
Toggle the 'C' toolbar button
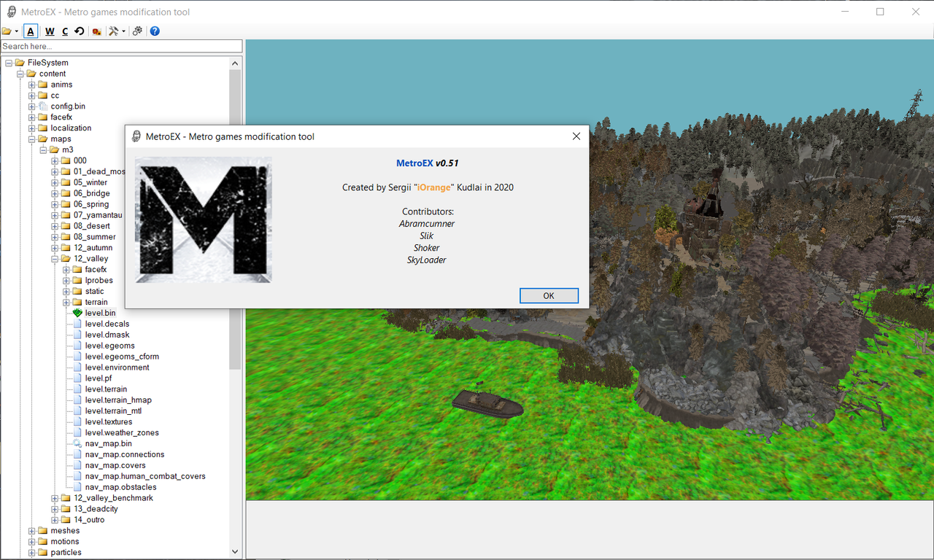click(x=65, y=31)
